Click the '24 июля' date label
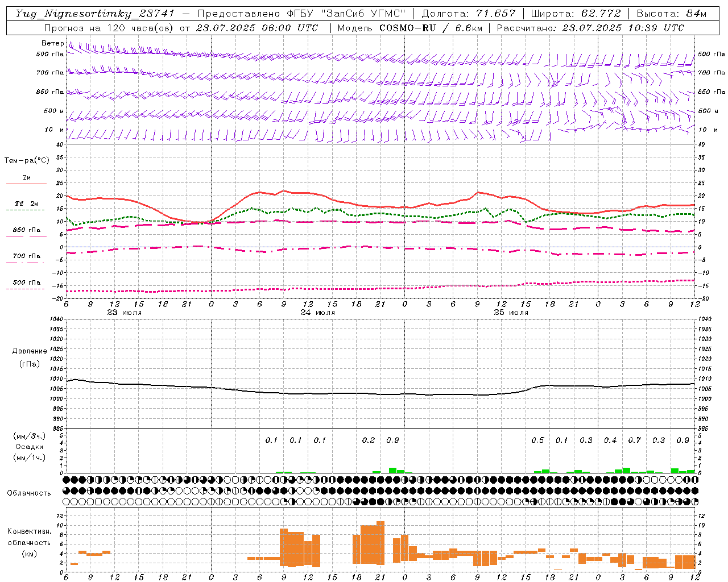This screenshot has height=582, width=728. tap(318, 313)
